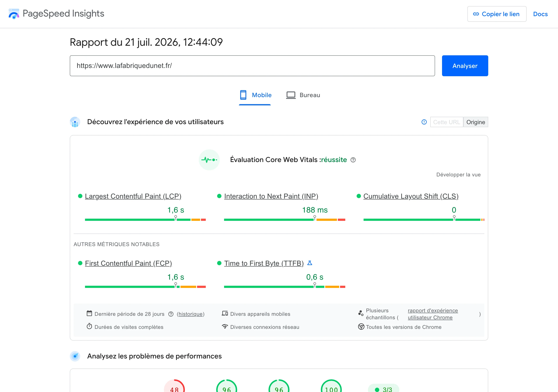Click the performance analysis section icon
This screenshot has height=392, width=558.
coord(75,356)
